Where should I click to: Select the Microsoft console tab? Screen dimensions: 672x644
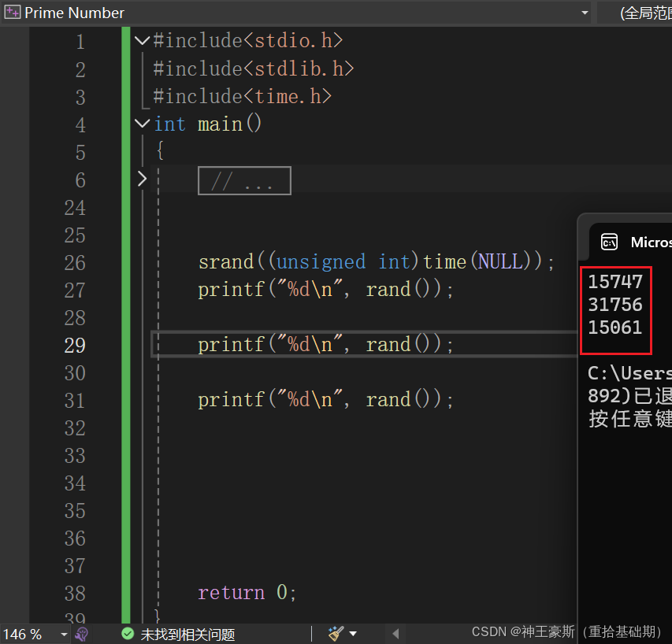630,242
